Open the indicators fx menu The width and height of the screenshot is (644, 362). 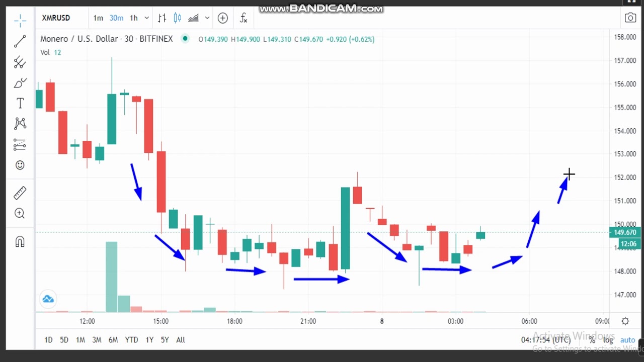click(244, 18)
